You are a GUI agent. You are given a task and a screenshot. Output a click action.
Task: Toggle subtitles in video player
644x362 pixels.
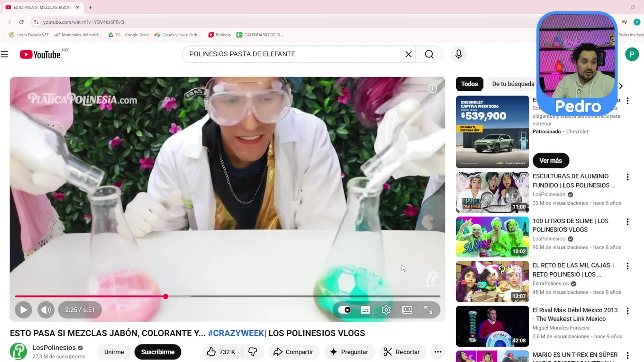pyautogui.click(x=365, y=310)
